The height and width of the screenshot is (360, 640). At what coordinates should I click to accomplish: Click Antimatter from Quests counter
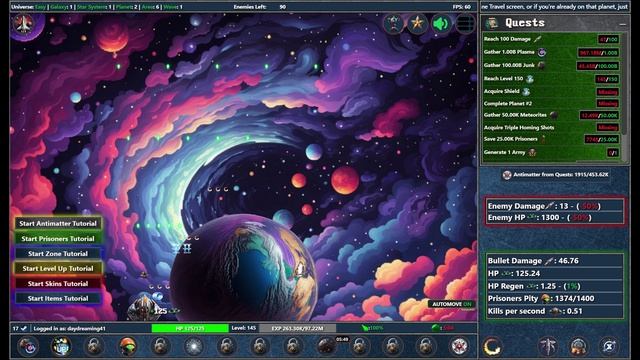[556, 175]
